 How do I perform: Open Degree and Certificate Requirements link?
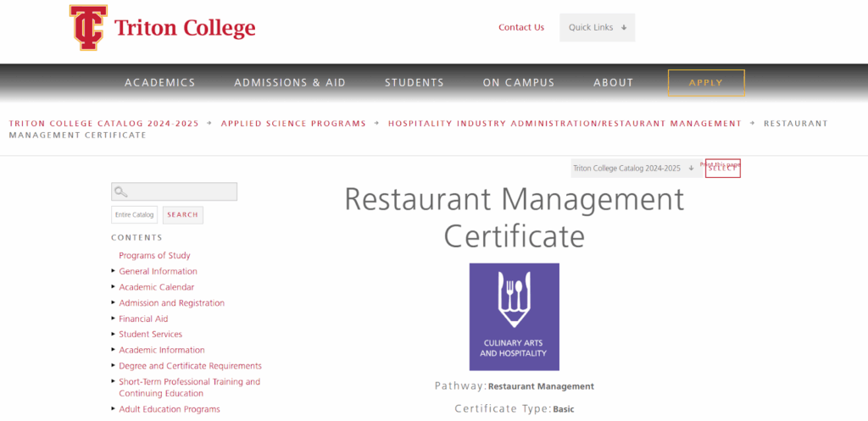click(191, 366)
